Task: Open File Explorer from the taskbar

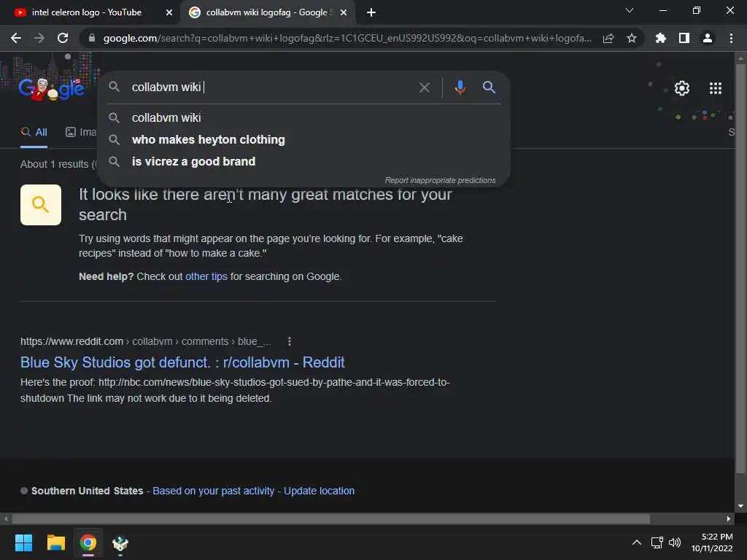Action: point(55,542)
